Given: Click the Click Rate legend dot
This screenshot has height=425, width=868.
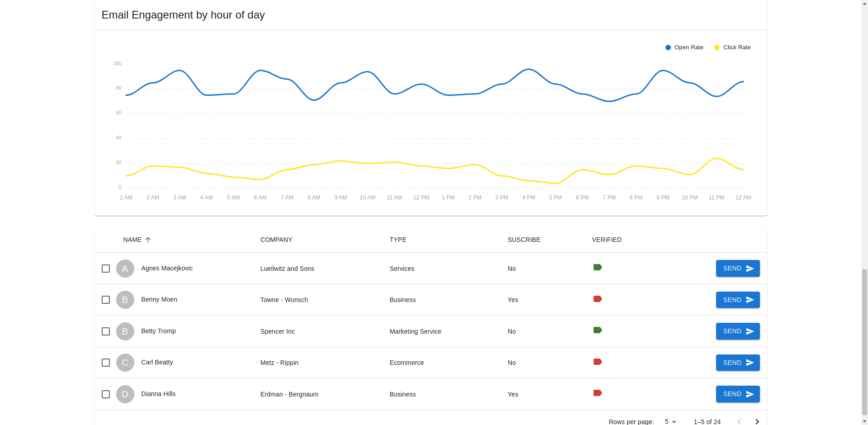Looking at the screenshot, I should click(x=716, y=47).
